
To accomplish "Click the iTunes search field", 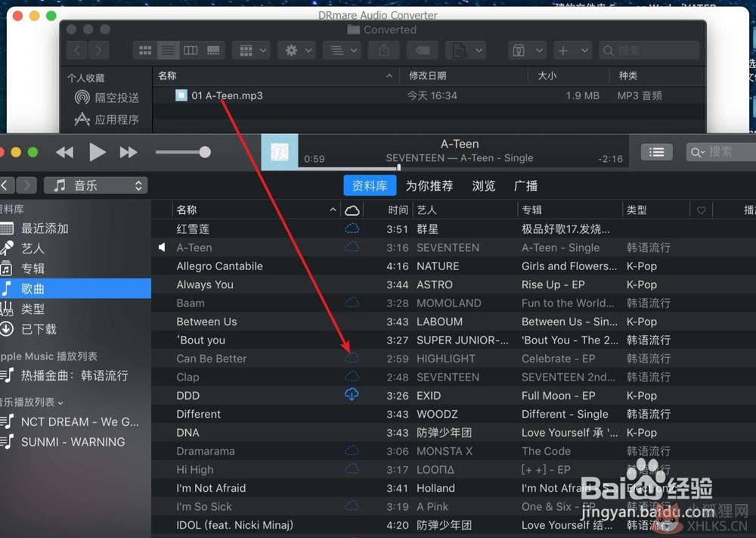I will [x=721, y=153].
